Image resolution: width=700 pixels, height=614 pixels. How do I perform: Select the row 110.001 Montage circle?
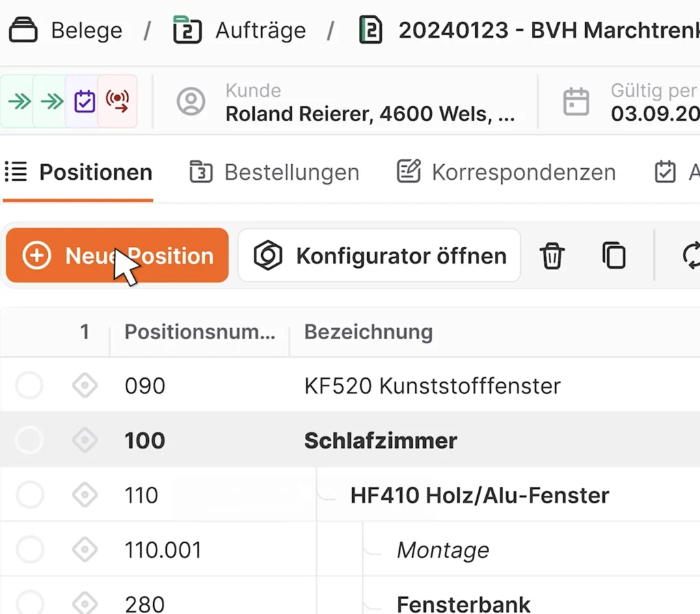tap(29, 550)
